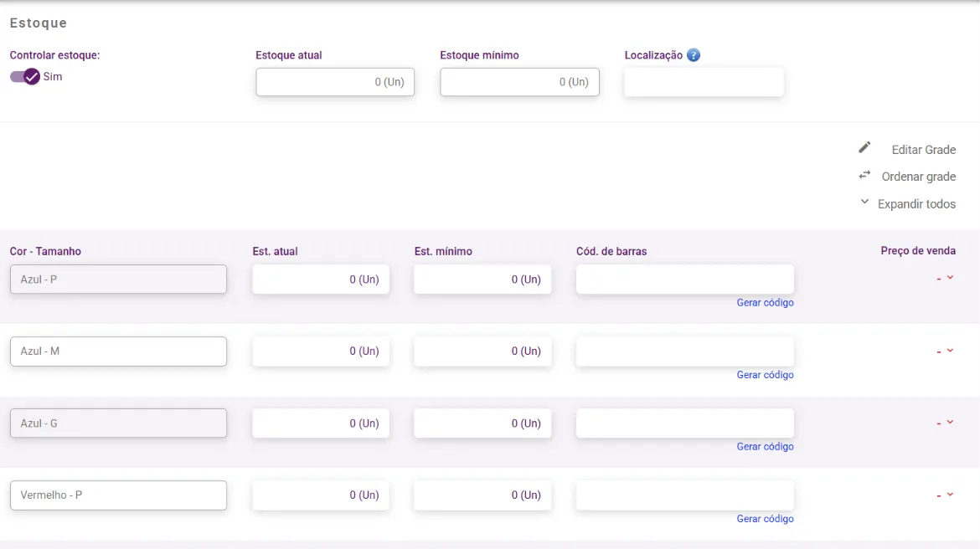Viewport: 980px width, 549px height.
Task: Focus the Estoque atual field
Action: tap(335, 82)
